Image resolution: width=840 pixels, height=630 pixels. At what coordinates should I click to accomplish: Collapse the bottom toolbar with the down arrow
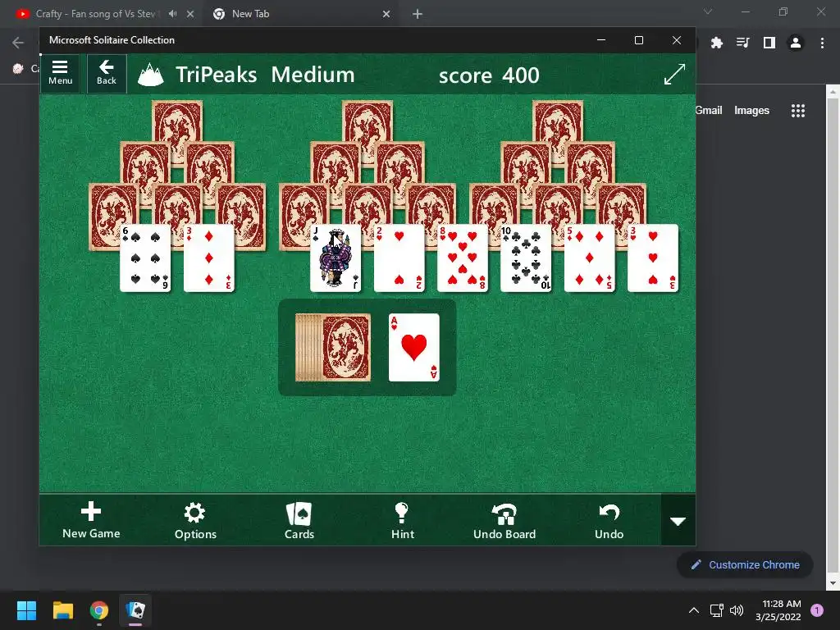click(678, 520)
